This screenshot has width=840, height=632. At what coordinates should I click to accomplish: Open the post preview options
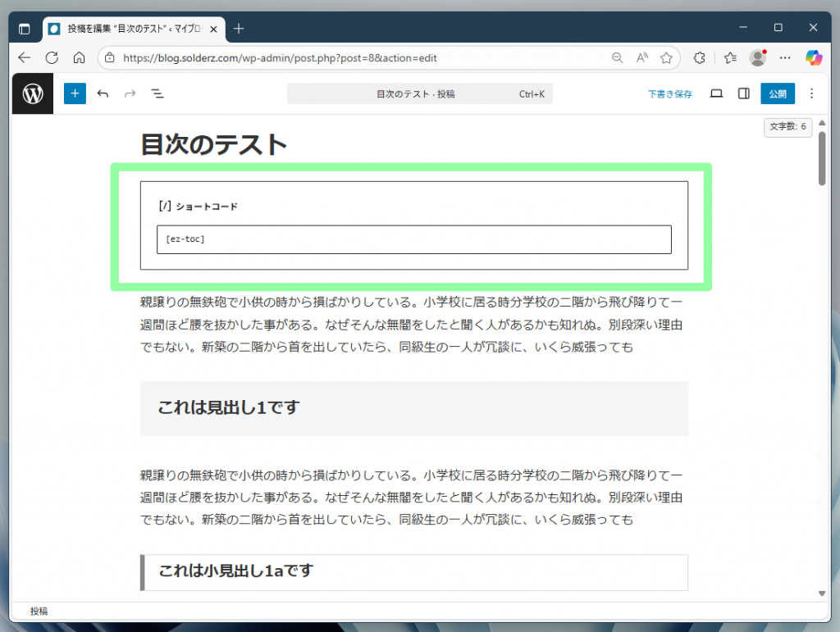(715, 93)
